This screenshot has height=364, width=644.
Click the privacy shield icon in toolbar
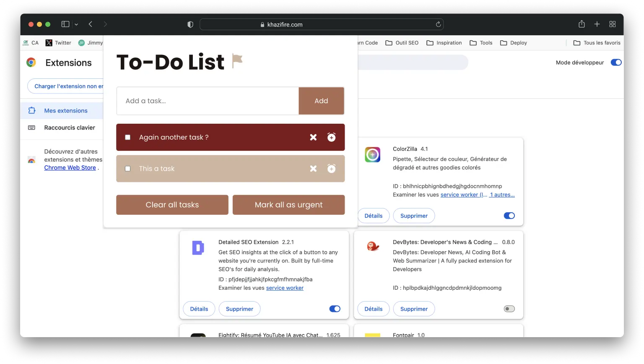coord(190,24)
